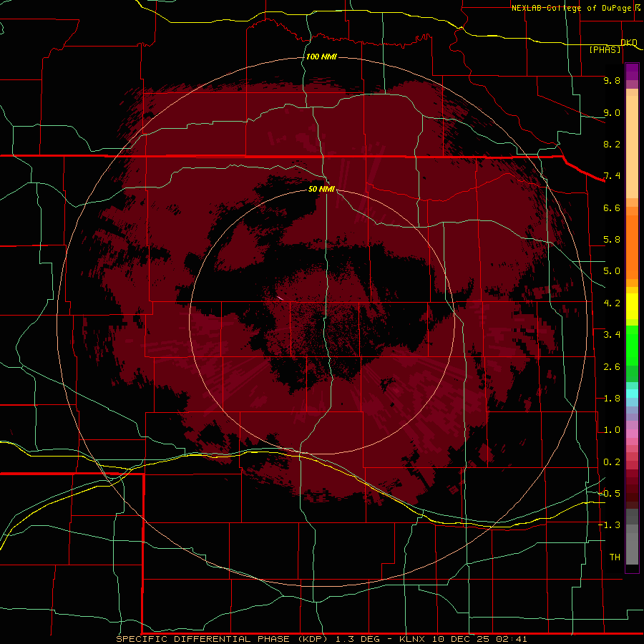The height and width of the screenshot is (644, 644).
Task: Click the 8.2 legend scale value
Action: [x=612, y=144]
